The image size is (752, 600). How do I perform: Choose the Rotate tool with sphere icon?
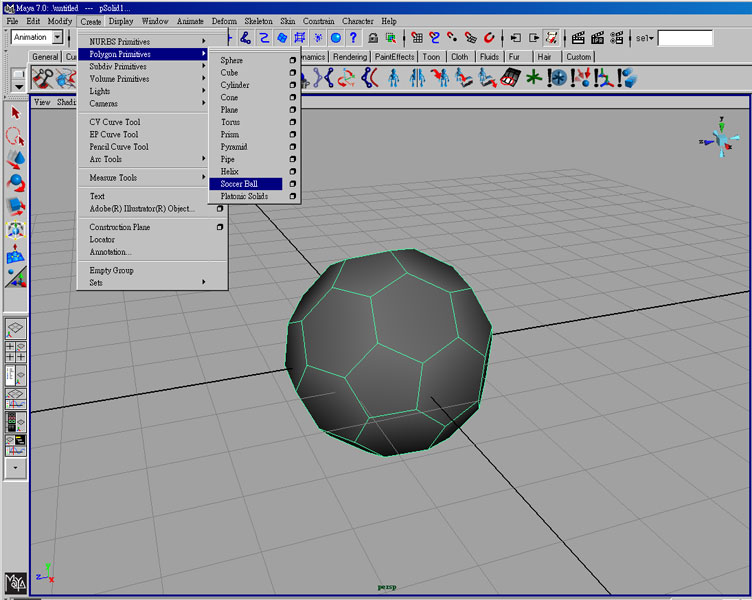coord(15,183)
